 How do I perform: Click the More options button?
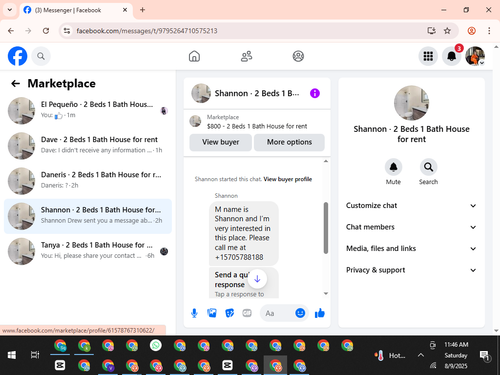point(289,142)
